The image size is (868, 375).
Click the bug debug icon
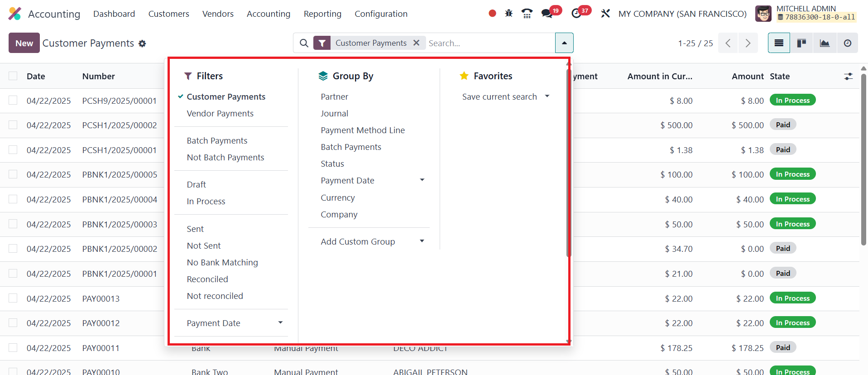509,14
